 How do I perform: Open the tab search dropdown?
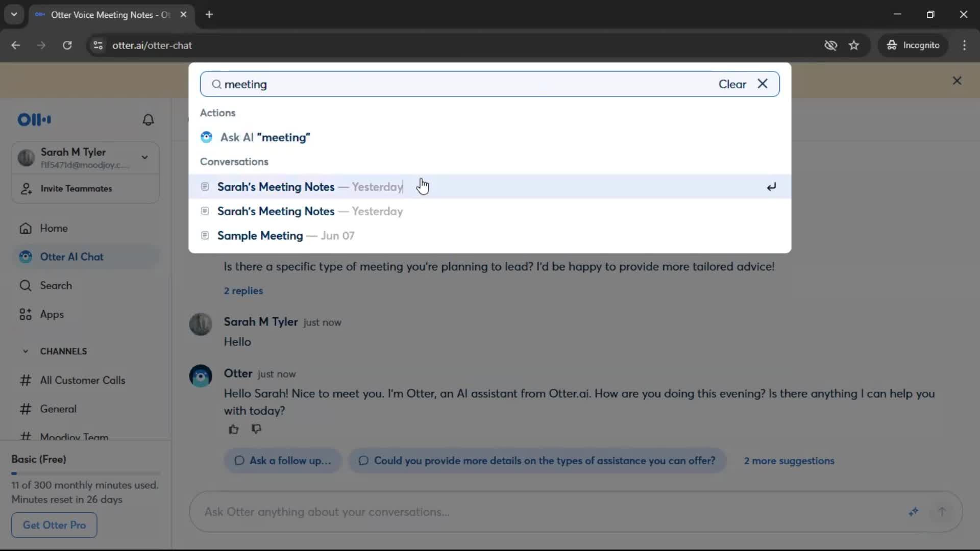[x=14, y=15]
